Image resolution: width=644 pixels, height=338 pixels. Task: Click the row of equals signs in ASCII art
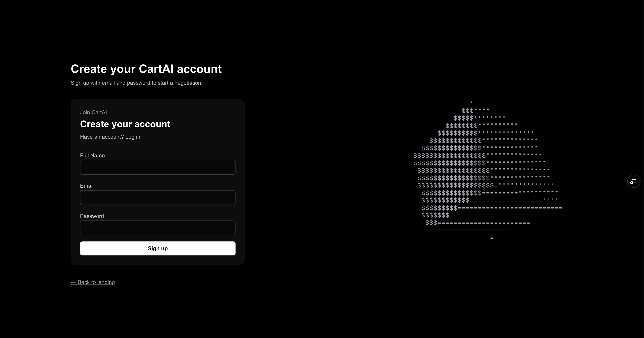[x=468, y=230]
